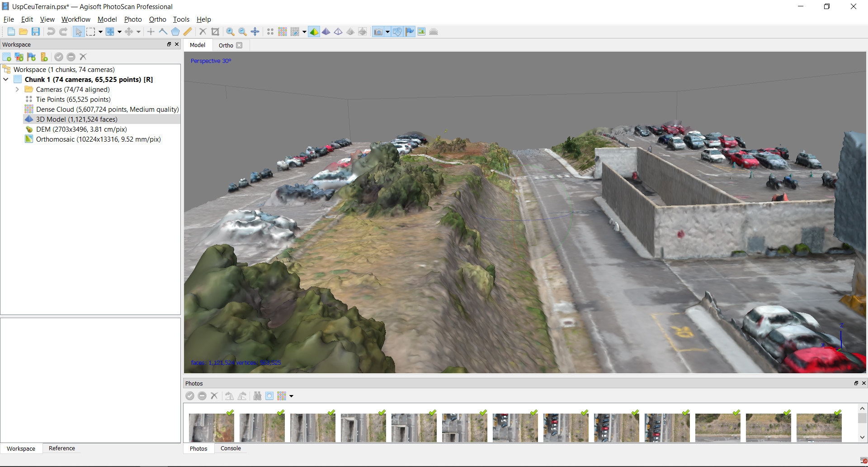Click the Save project icon
Screen dimensions: 868x467
(36, 32)
